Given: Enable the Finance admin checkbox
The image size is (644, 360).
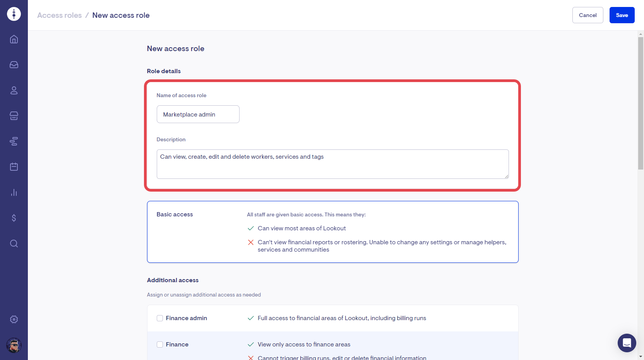Looking at the screenshot, I should (160, 318).
